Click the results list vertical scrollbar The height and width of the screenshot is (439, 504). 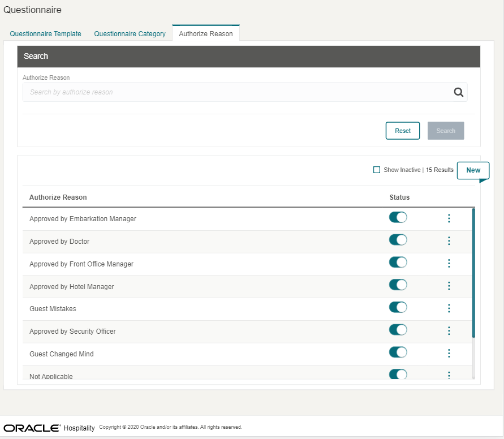473,273
